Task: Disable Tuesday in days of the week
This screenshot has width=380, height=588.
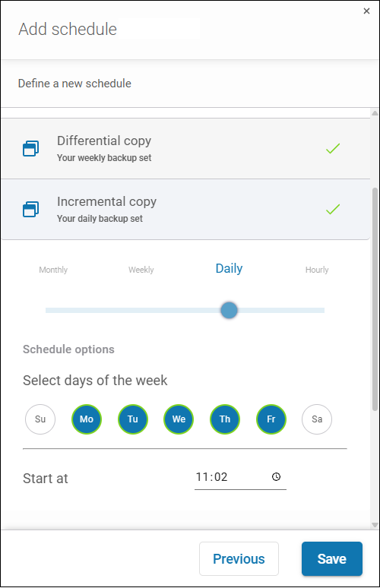Action: (132, 419)
